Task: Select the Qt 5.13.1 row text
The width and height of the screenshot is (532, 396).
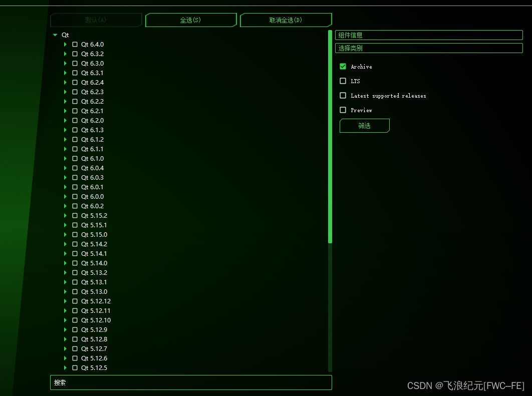Action: [94, 282]
